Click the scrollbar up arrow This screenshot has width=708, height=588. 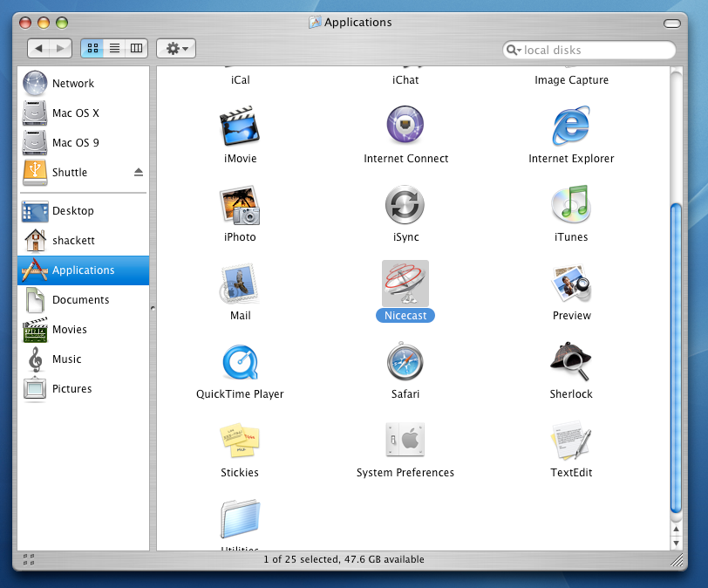(676, 529)
